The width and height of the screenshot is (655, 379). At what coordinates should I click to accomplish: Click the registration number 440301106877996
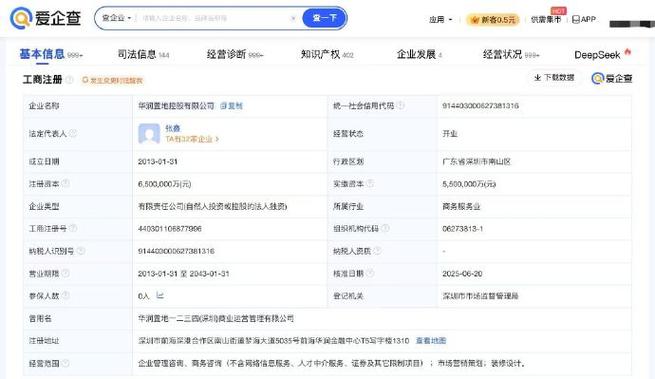(170, 229)
